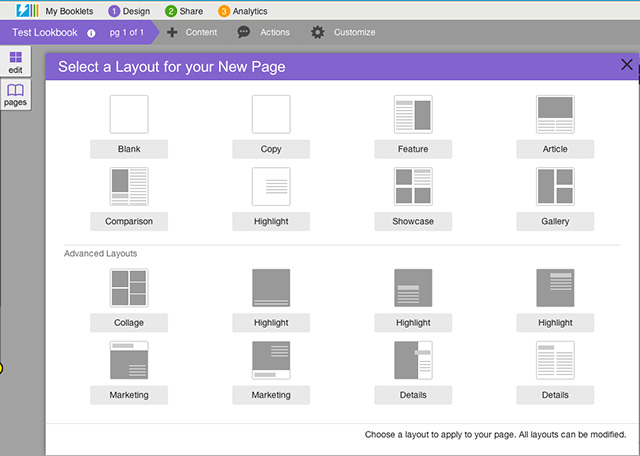Image resolution: width=640 pixels, height=456 pixels.
Task: Switch to the Analytics tab
Action: coord(242,11)
